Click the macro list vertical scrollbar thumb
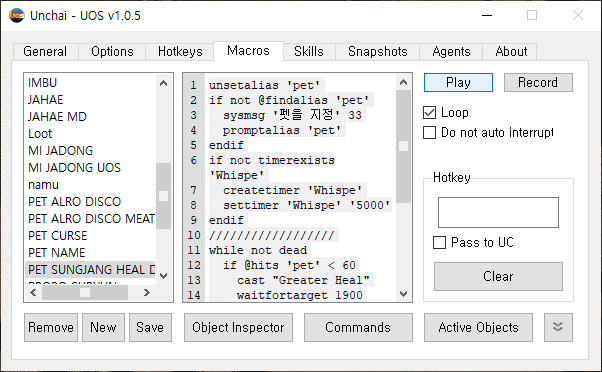 click(x=164, y=196)
